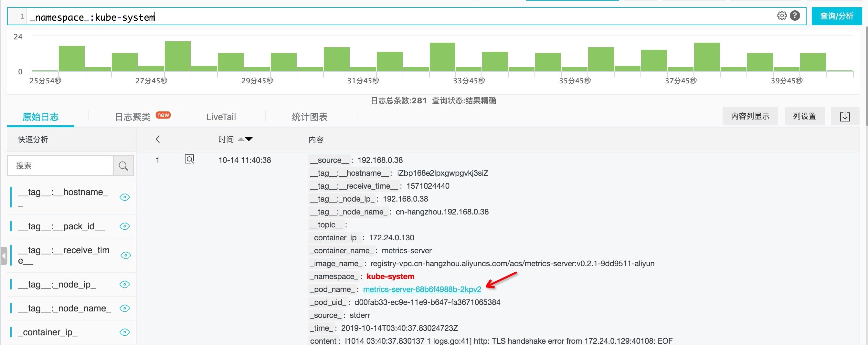Click the receive time value 1571024440
This screenshot has height=345, width=868.
coord(428,186)
